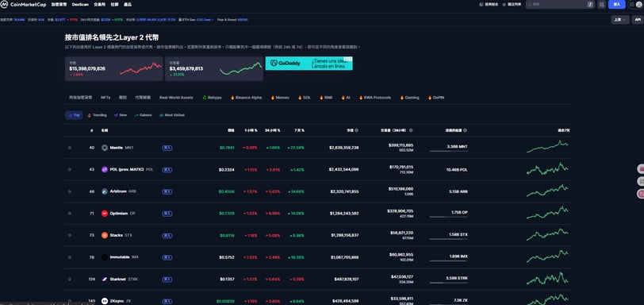Open the $3,459,879,813 volume card
The width and height of the screenshot is (644, 305).
214,68
